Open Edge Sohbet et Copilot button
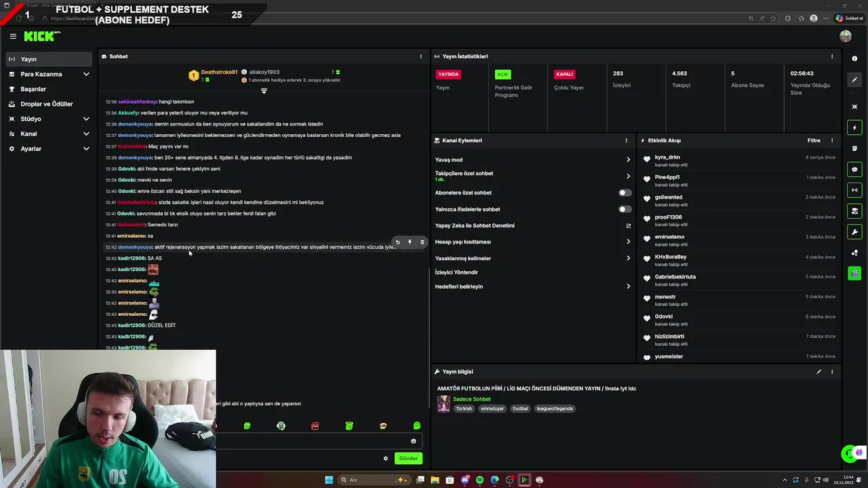Viewport: 868px width, 488px height. pyautogui.click(x=848, y=18)
